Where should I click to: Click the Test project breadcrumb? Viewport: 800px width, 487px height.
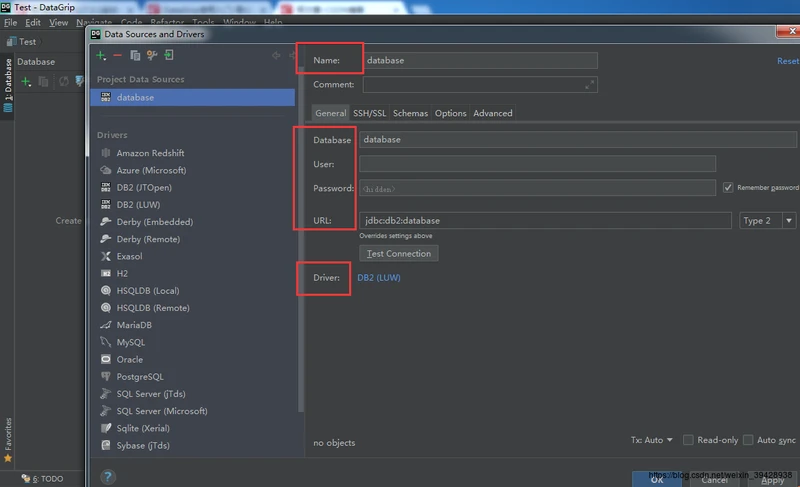[21, 42]
